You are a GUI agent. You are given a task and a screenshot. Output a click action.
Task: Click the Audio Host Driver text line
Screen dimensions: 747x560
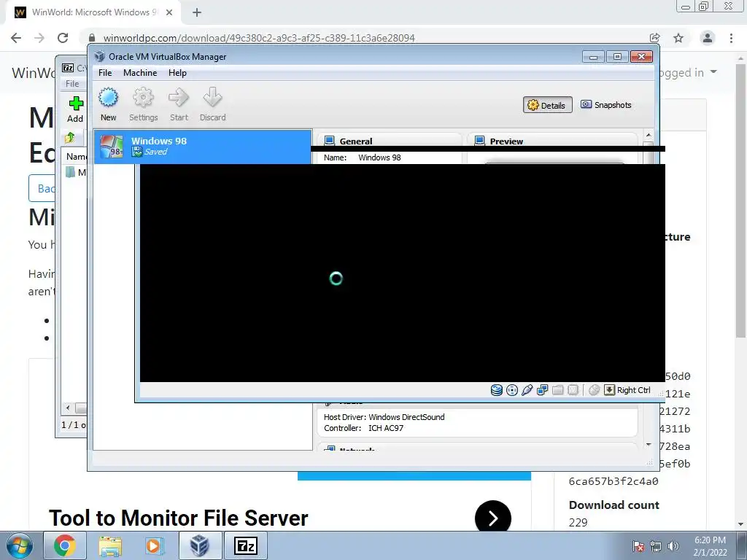[384, 417]
